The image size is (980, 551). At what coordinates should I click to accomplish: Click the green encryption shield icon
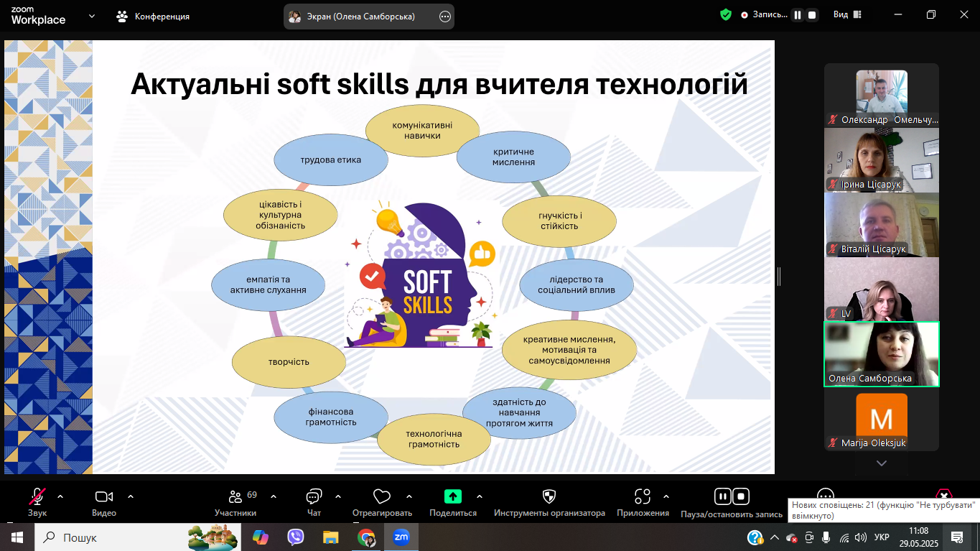(726, 15)
